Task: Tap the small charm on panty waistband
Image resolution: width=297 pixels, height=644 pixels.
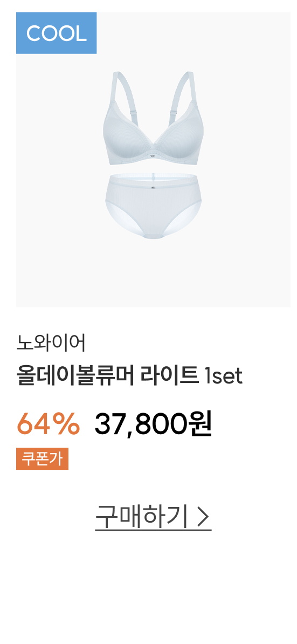Action: pos(153,188)
